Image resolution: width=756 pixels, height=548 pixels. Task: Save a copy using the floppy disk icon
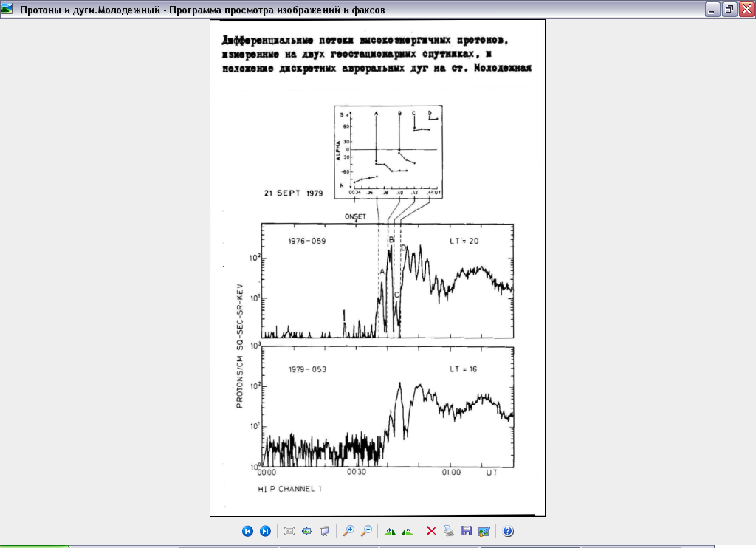point(467,531)
